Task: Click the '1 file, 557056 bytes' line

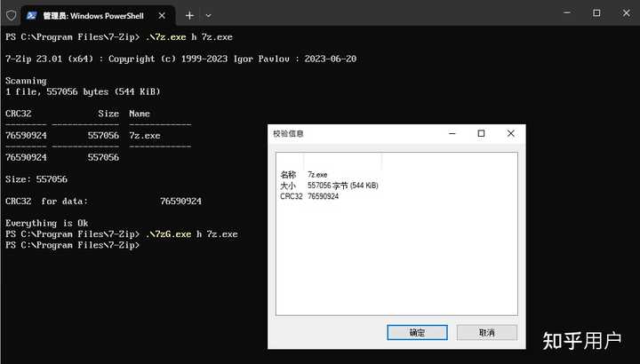Action: pos(83,91)
